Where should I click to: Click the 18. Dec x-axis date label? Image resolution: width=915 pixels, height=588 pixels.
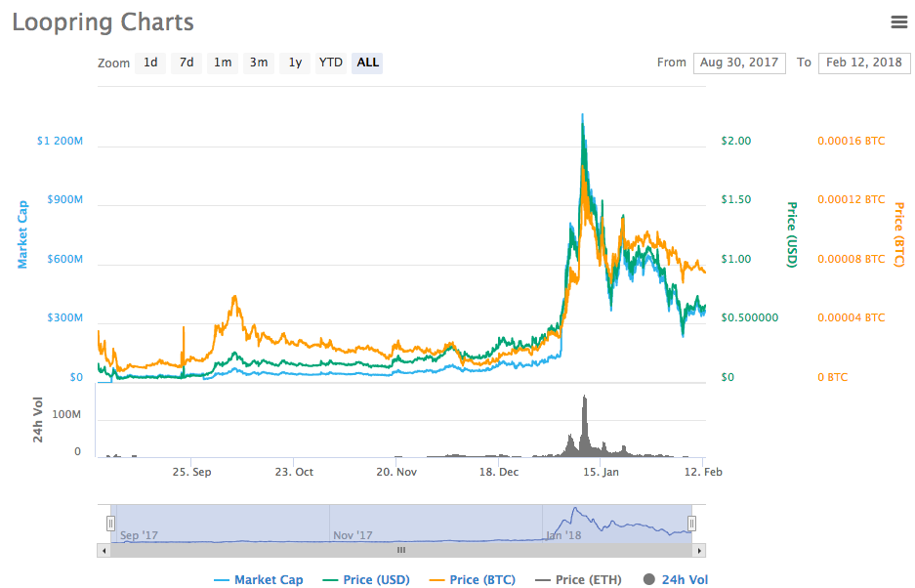pyautogui.click(x=499, y=472)
